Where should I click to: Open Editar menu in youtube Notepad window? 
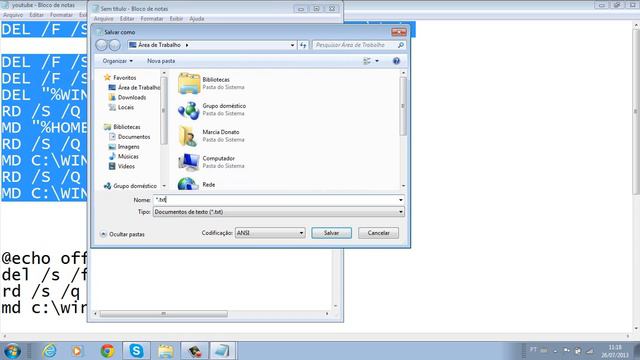36,15
